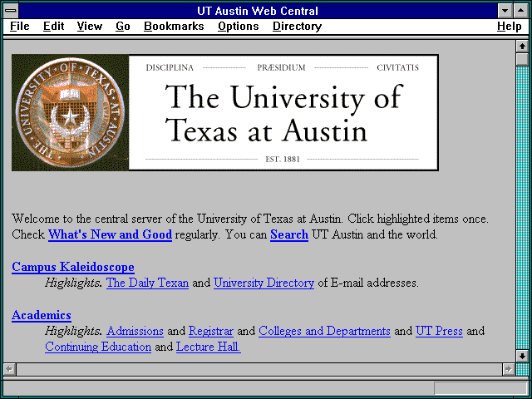
Task: Open the Edit menu
Action: pyautogui.click(x=53, y=26)
